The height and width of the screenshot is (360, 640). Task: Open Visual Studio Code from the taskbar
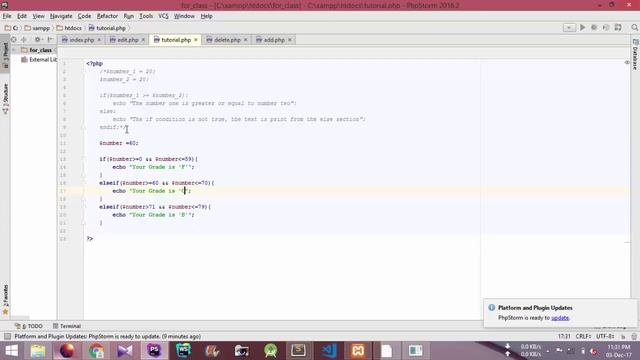(x=329, y=351)
